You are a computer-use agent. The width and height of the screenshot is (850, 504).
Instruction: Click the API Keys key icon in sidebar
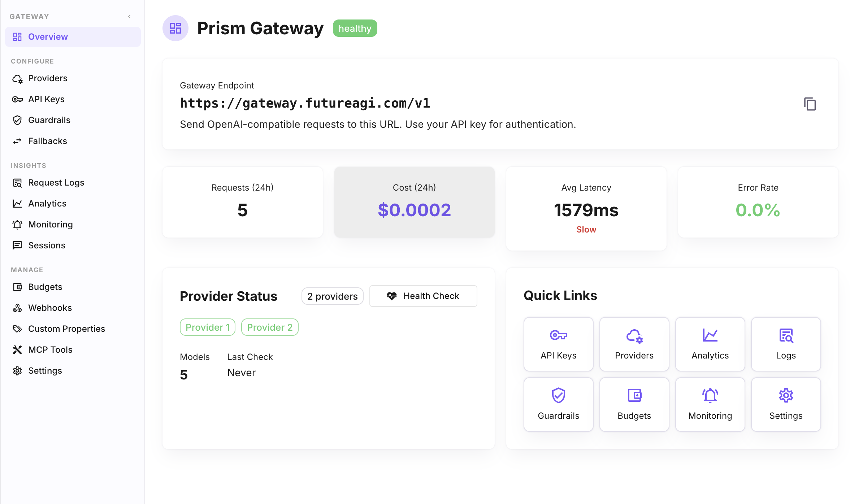[x=17, y=99]
